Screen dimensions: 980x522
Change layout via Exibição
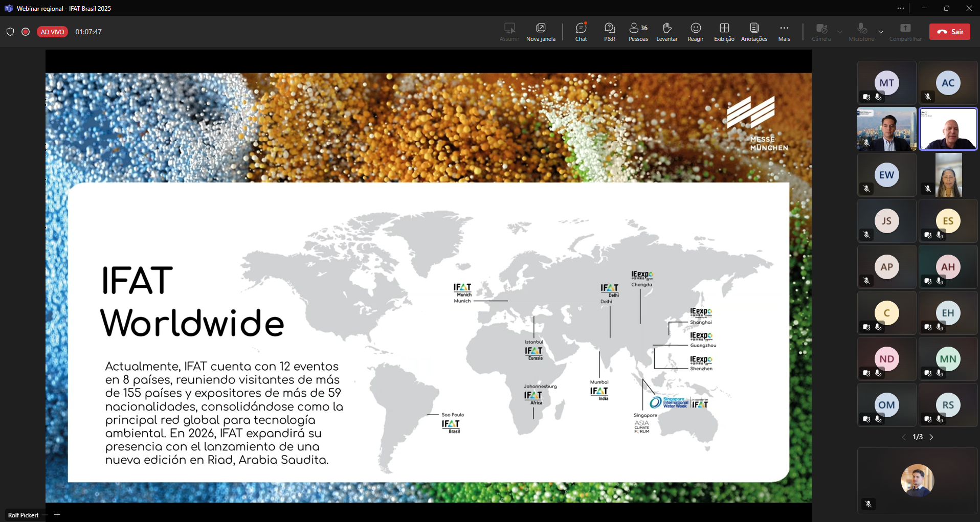(x=724, y=32)
